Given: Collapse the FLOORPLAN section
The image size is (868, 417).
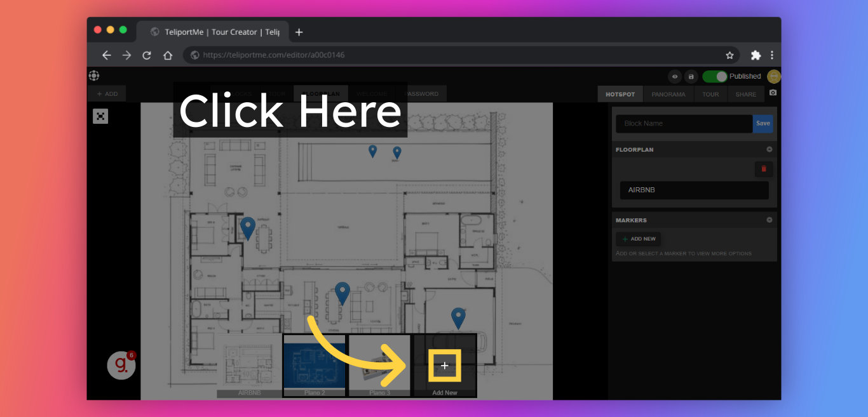Looking at the screenshot, I should click(x=769, y=150).
